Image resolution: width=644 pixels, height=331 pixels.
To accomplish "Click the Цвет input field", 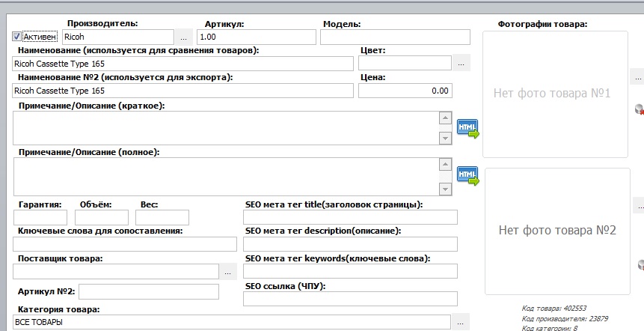I will [405, 64].
